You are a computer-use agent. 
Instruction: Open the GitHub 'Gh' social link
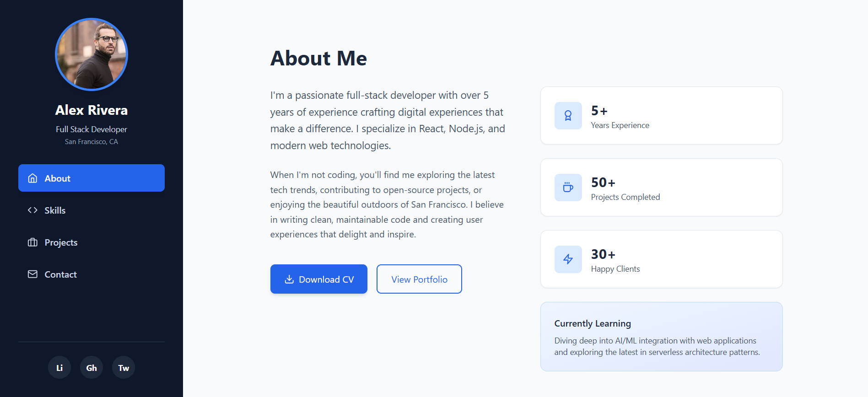pyautogui.click(x=92, y=368)
